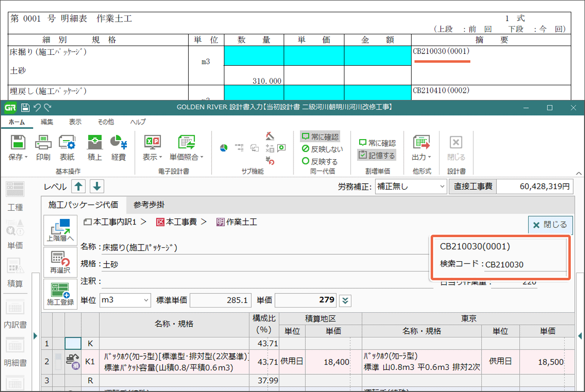Select 常に確認 under 割増単価
Image resolution: width=585 pixels, height=392 pixels.
pos(377,143)
